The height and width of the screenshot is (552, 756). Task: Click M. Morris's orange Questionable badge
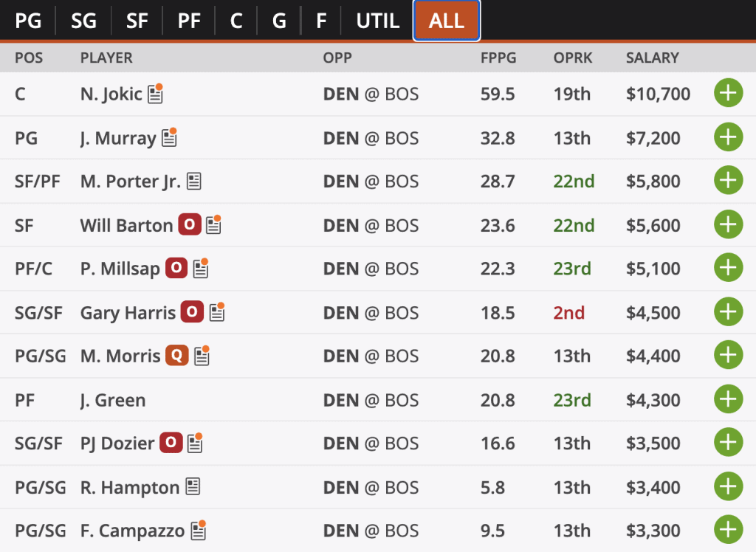tap(177, 356)
